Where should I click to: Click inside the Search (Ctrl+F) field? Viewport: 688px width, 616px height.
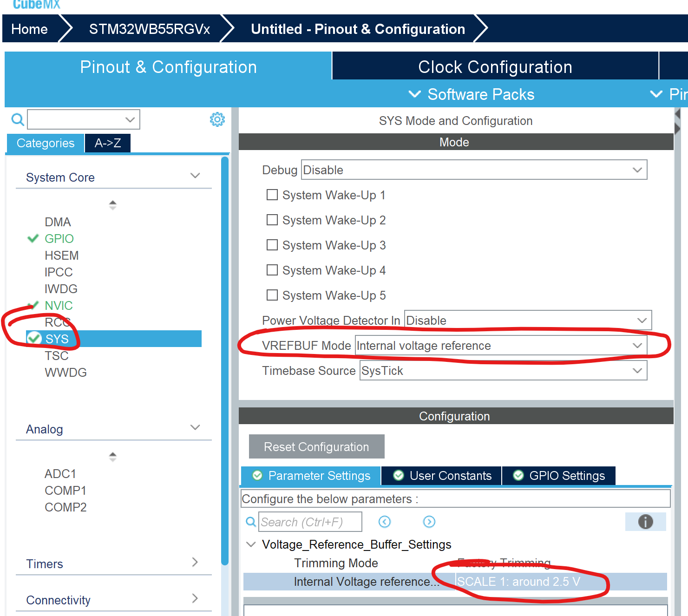pos(310,522)
